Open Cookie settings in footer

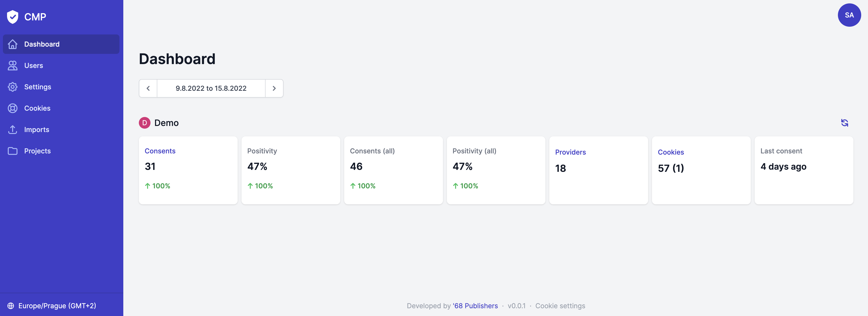coord(560,306)
